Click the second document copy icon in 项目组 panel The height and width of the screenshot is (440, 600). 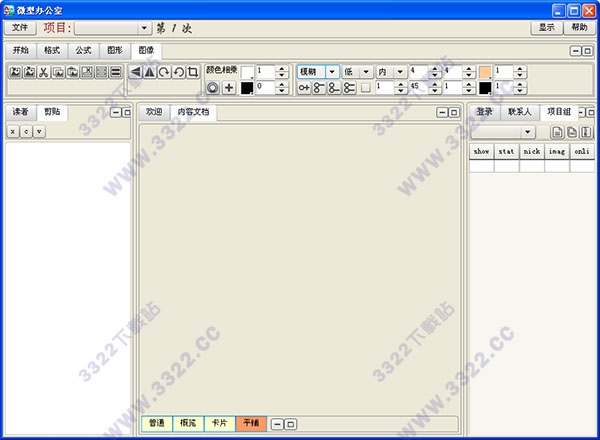[572, 132]
